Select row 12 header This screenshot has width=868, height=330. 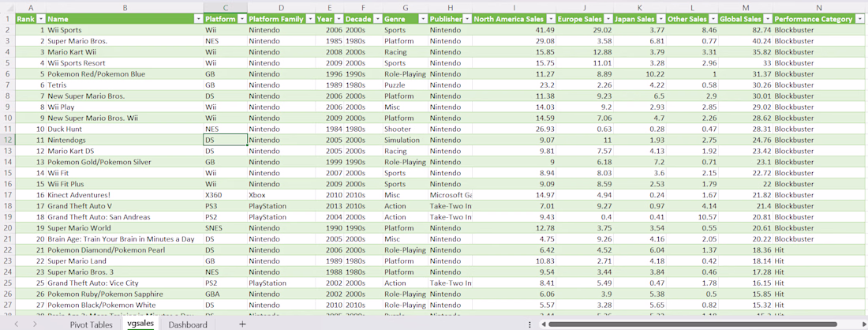[x=8, y=140]
